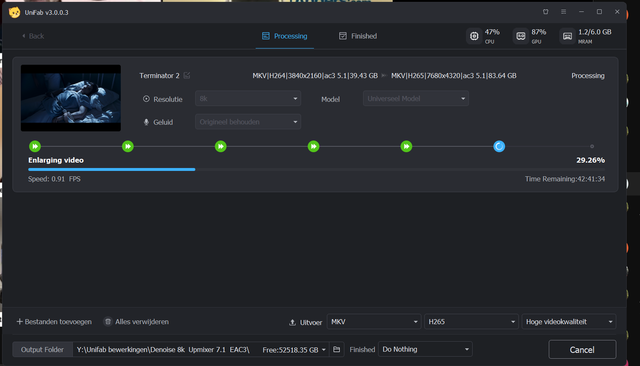Open the Geluid Origineel behouden dropdown
This screenshot has height=366, width=640.
(248, 122)
